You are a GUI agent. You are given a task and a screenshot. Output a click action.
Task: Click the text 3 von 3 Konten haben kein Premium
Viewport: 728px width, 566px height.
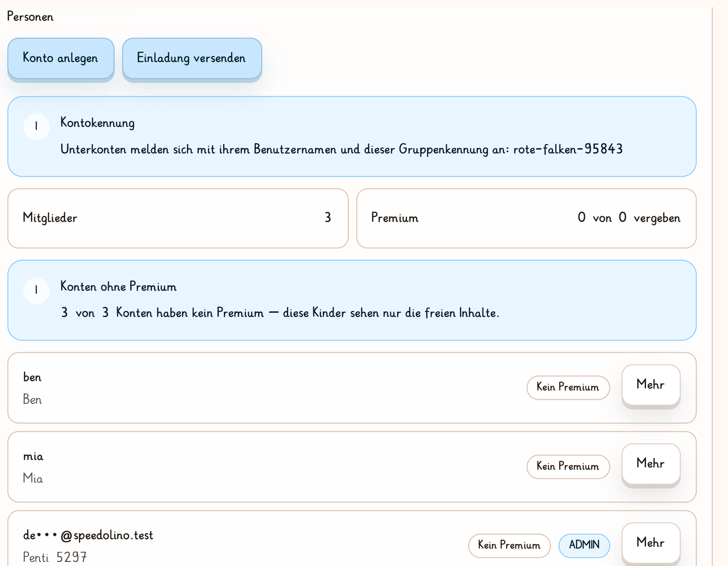point(162,313)
